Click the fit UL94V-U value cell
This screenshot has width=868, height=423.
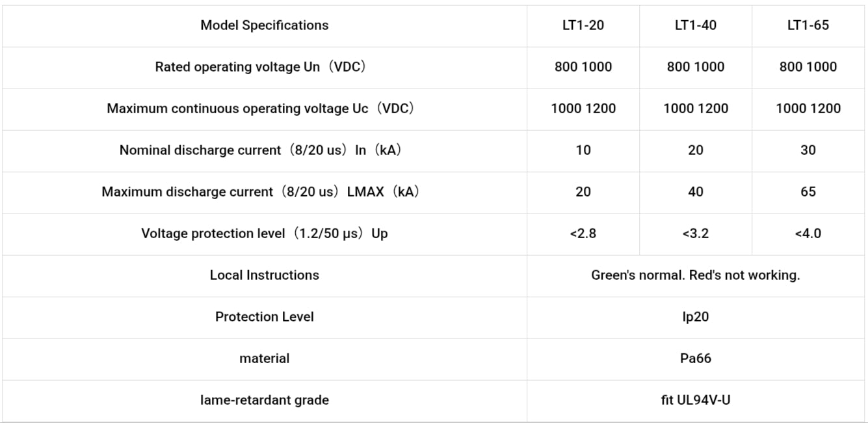[695, 400]
